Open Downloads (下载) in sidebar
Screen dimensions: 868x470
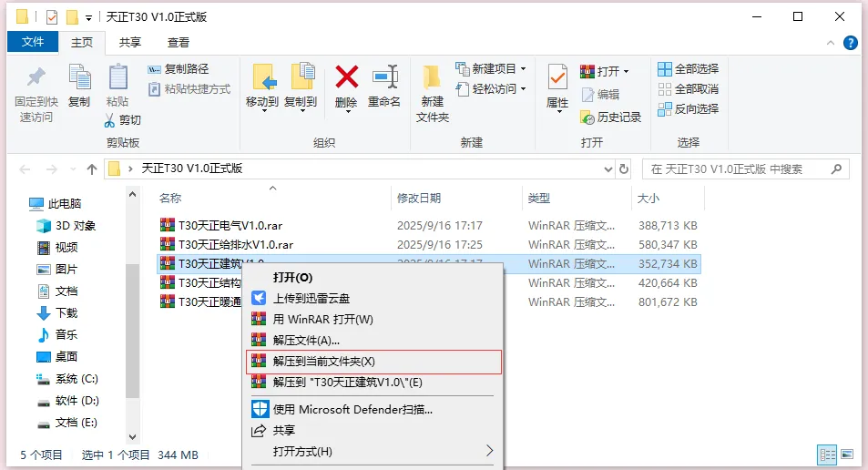[57, 313]
